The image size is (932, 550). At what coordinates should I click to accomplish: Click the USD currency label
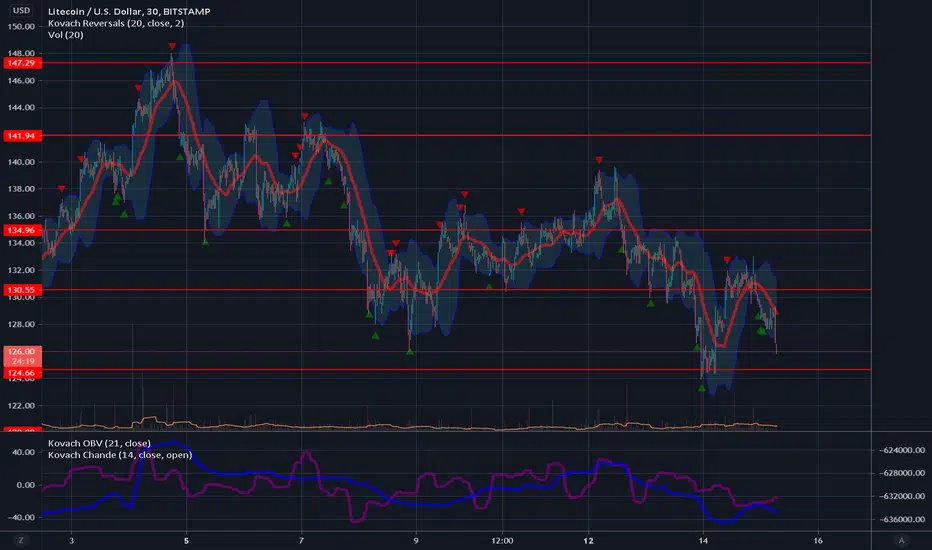(x=21, y=10)
